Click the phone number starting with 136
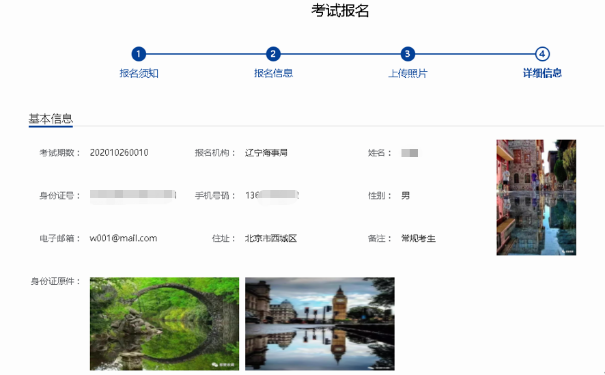Screen dimensions: 605x375 (x=272, y=195)
